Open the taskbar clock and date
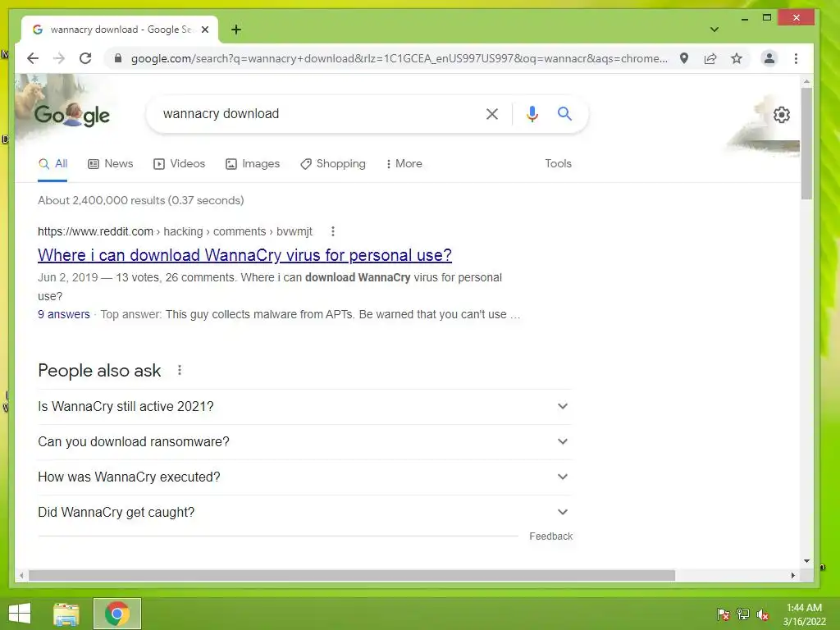This screenshot has height=630, width=840. click(805, 614)
